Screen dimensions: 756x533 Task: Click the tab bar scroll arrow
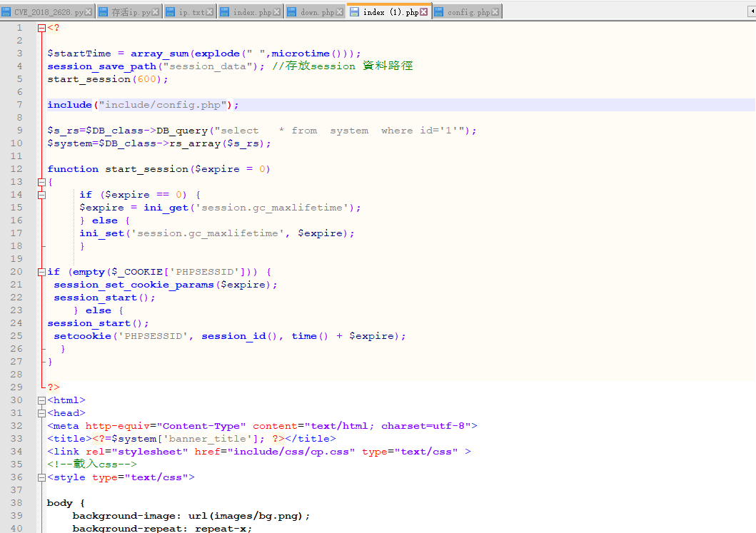751,12
